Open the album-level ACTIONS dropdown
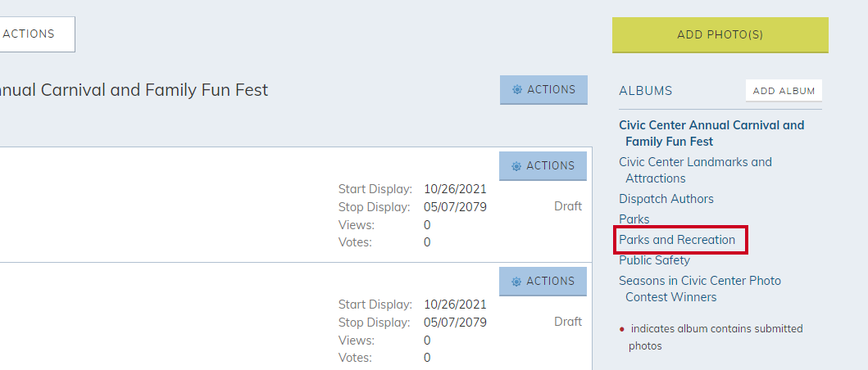This screenshot has width=868, height=370. [x=543, y=89]
